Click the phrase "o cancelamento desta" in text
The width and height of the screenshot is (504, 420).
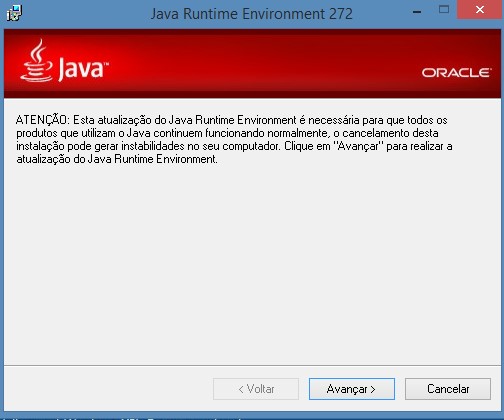click(x=386, y=133)
